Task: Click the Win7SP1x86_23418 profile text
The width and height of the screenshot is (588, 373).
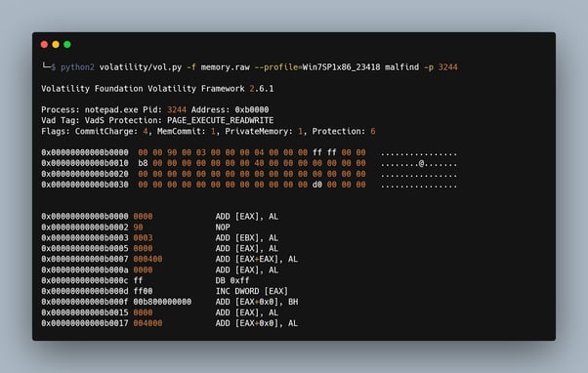Action: tap(341, 67)
